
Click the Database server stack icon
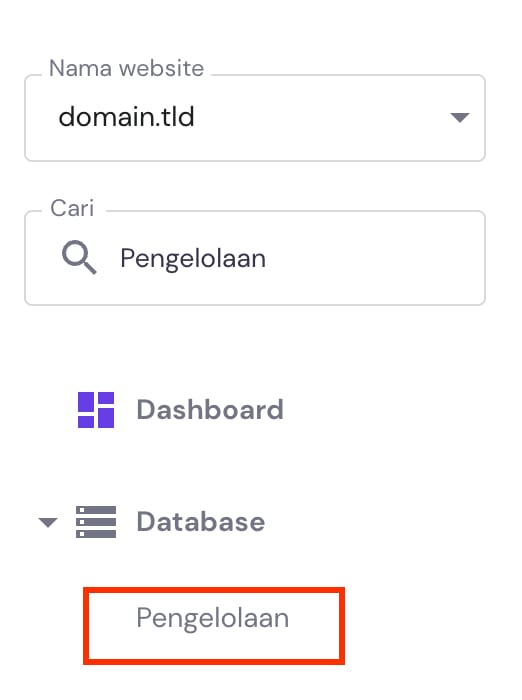pyautogui.click(x=96, y=522)
